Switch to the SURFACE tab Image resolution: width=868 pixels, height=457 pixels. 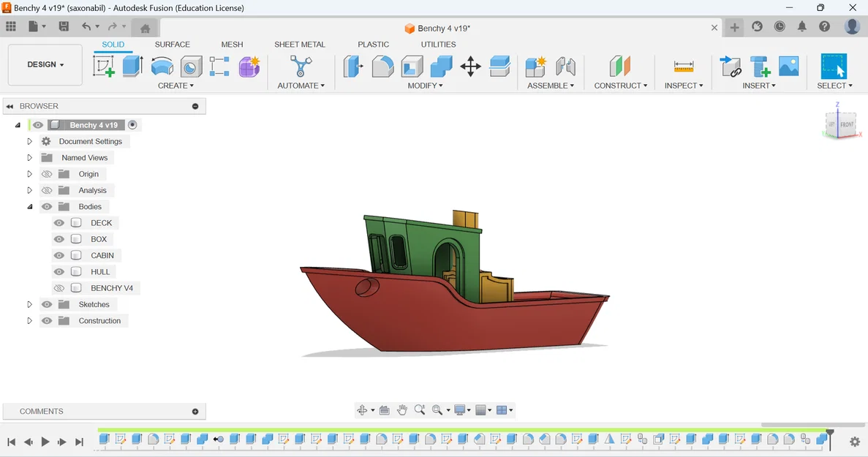pyautogui.click(x=172, y=45)
